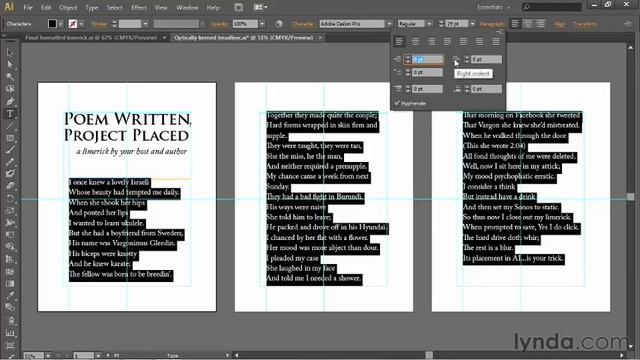Select the Rotate tool
Viewport: 640px width, 360px height.
(10, 198)
